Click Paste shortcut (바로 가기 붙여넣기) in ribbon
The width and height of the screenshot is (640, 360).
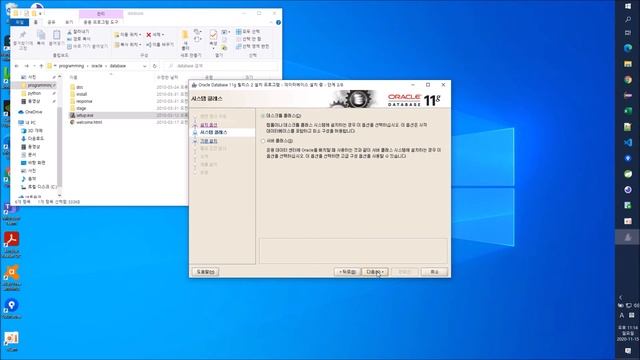(x=87, y=47)
